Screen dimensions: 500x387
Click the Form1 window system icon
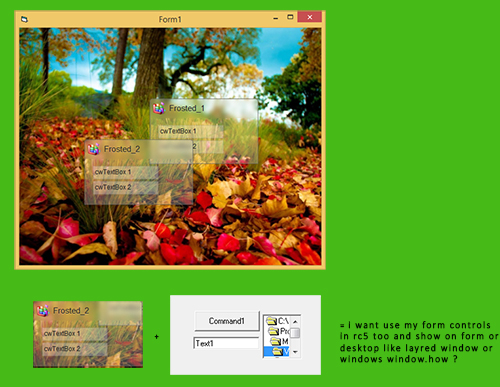[x=24, y=20]
